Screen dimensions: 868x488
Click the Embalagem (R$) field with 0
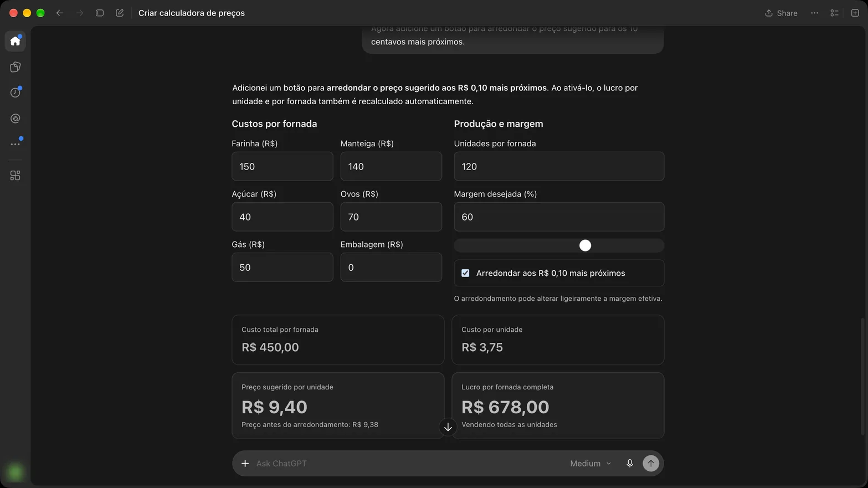coord(391,267)
